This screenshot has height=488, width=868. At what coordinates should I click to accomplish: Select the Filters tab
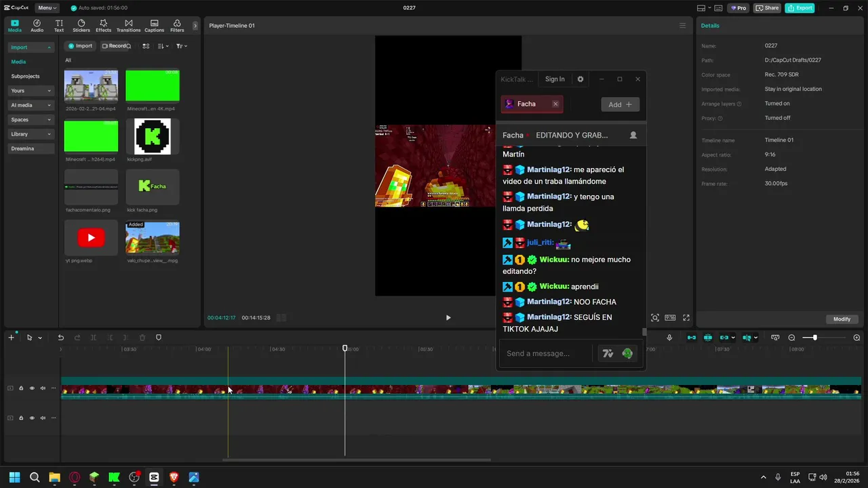tap(177, 26)
